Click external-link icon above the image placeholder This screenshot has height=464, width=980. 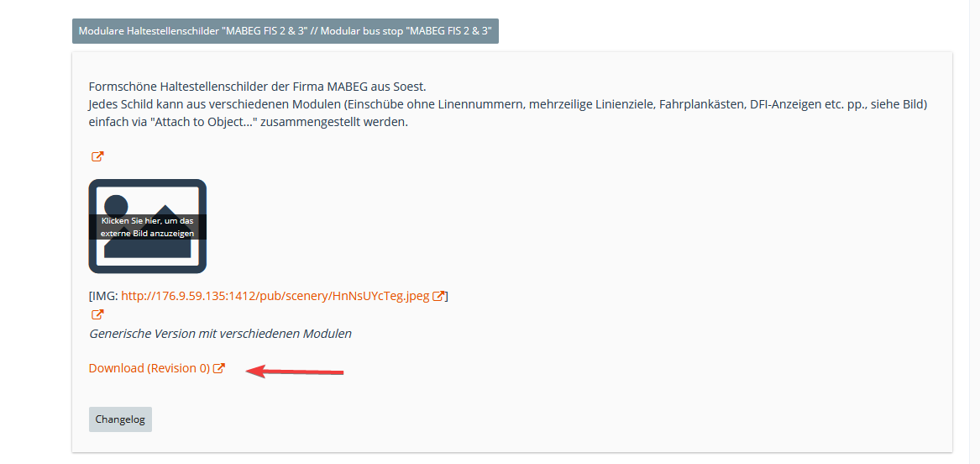[x=97, y=156]
